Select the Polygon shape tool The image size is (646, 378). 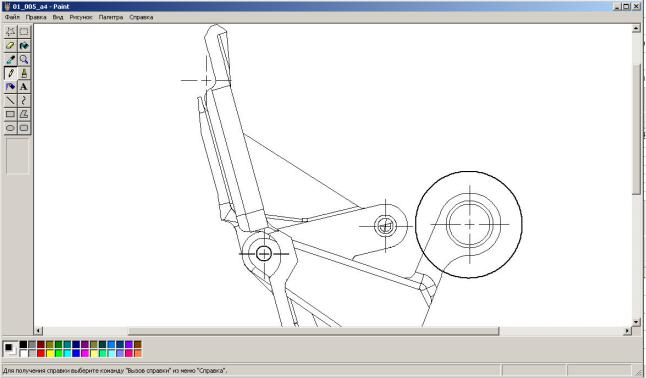tap(24, 114)
